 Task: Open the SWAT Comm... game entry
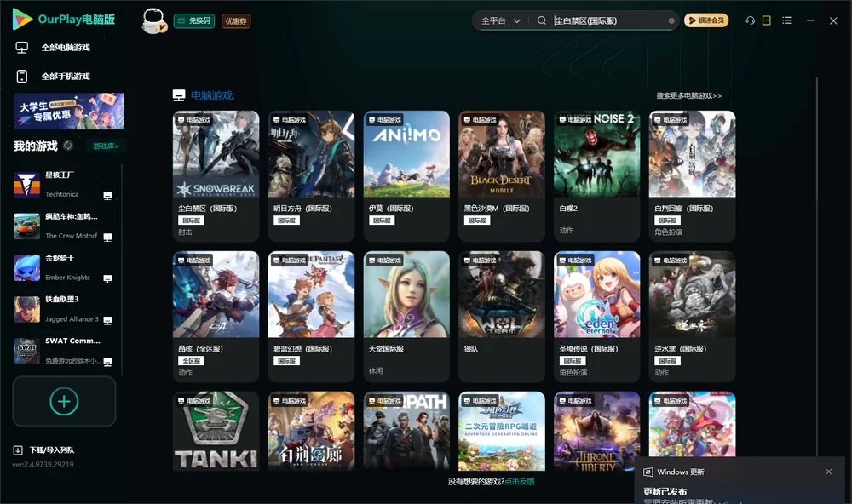63,351
